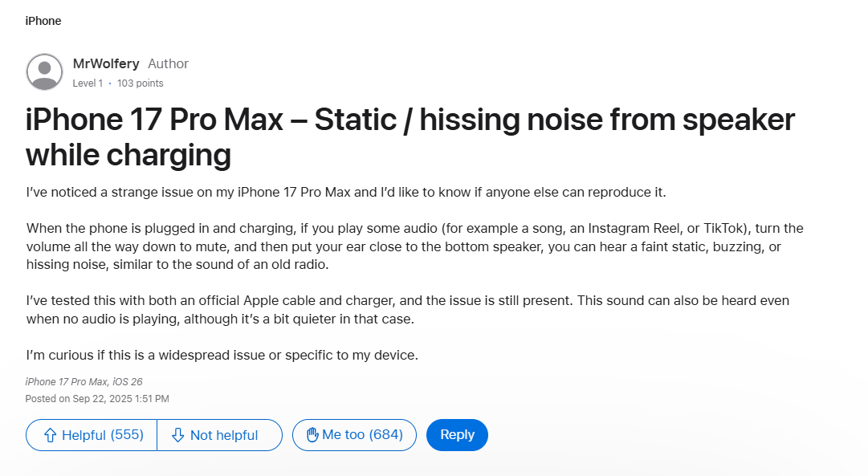
Task: Click the sentence "I'm curious if this is widespread"
Action: tap(222, 355)
